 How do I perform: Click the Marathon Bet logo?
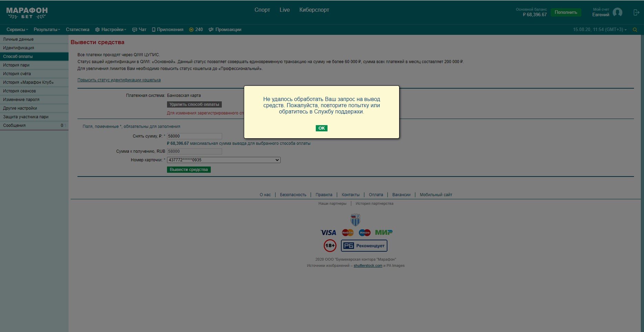27,13
